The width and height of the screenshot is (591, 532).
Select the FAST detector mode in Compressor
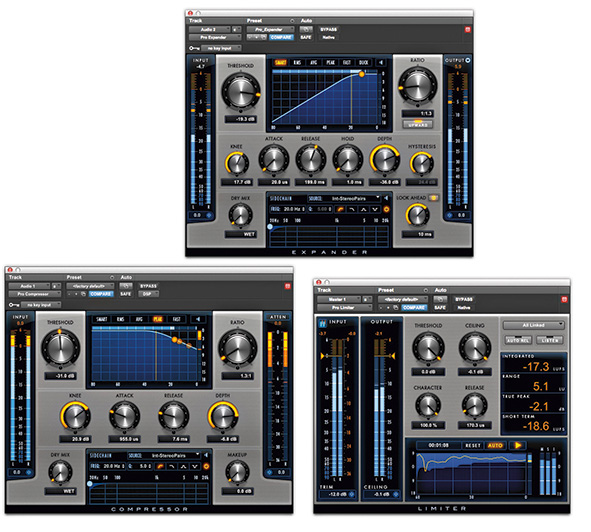(176, 319)
